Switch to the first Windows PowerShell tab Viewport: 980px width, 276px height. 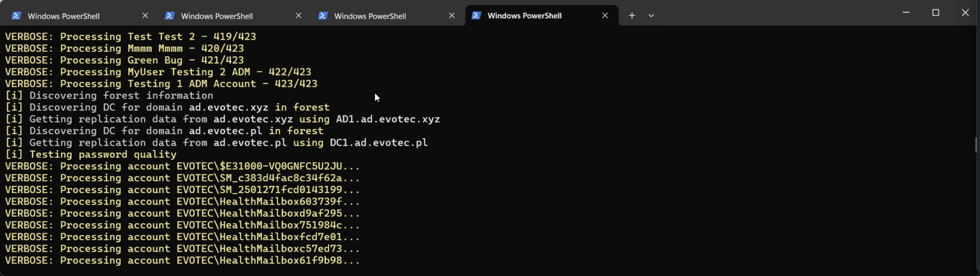point(64,16)
